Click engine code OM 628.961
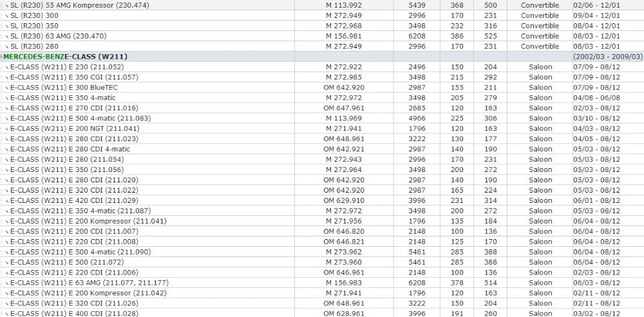The image size is (644, 317). coord(344,314)
